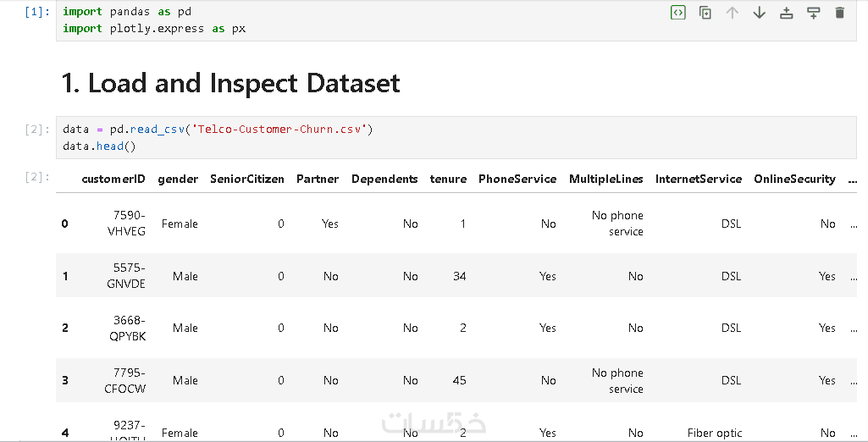The width and height of the screenshot is (868, 442).
Task: Click the ellipsis truncated-columns header
Action: (852, 179)
